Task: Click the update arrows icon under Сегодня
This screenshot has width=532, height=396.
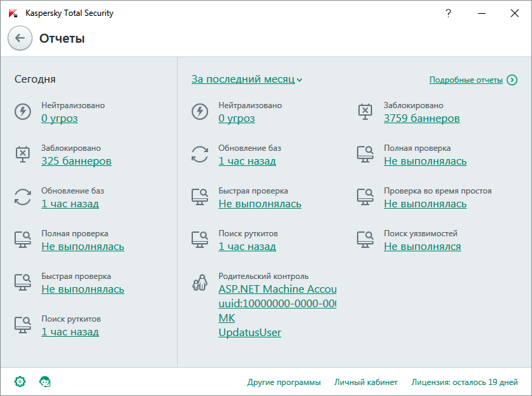Action: point(23,197)
